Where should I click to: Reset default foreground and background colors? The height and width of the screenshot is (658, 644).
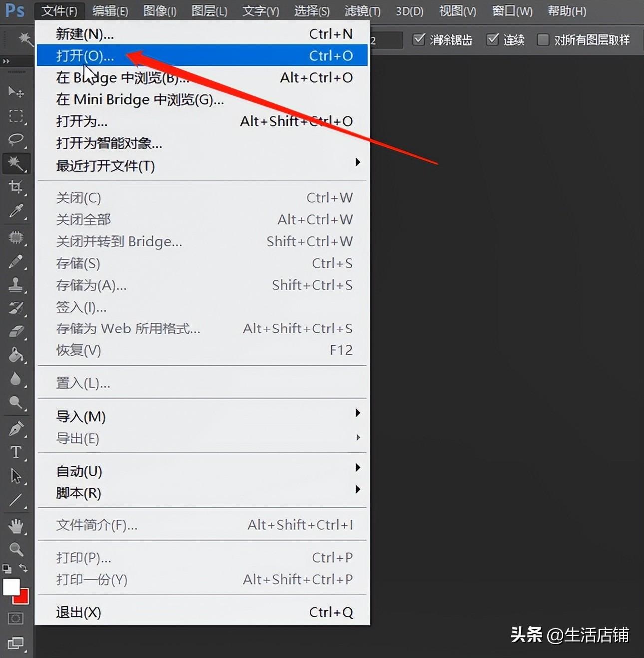[x=7, y=568]
